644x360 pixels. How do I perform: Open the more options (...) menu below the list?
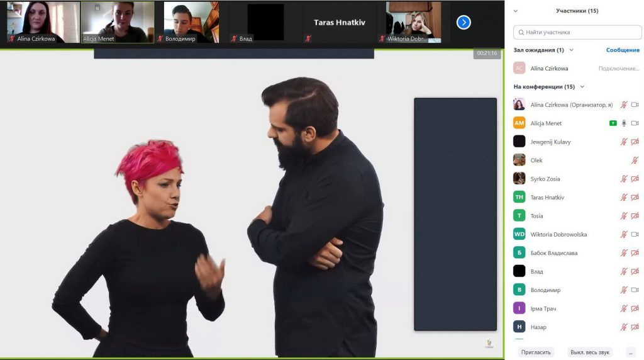coord(630,352)
